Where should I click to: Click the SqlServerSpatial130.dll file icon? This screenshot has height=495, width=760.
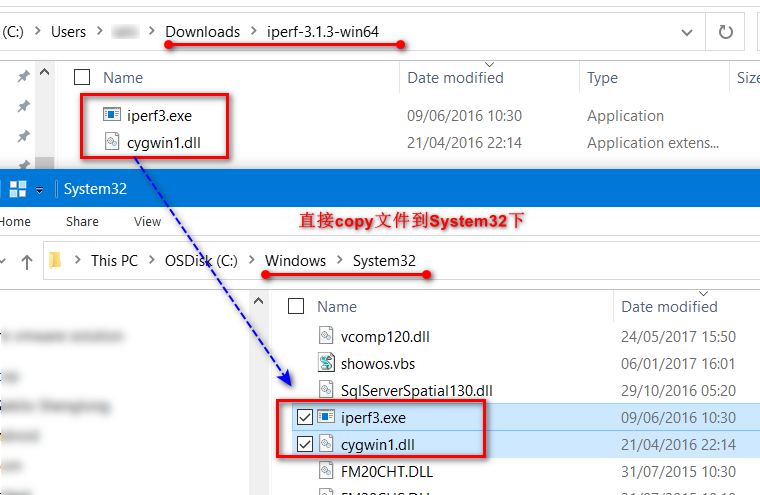[x=326, y=389]
